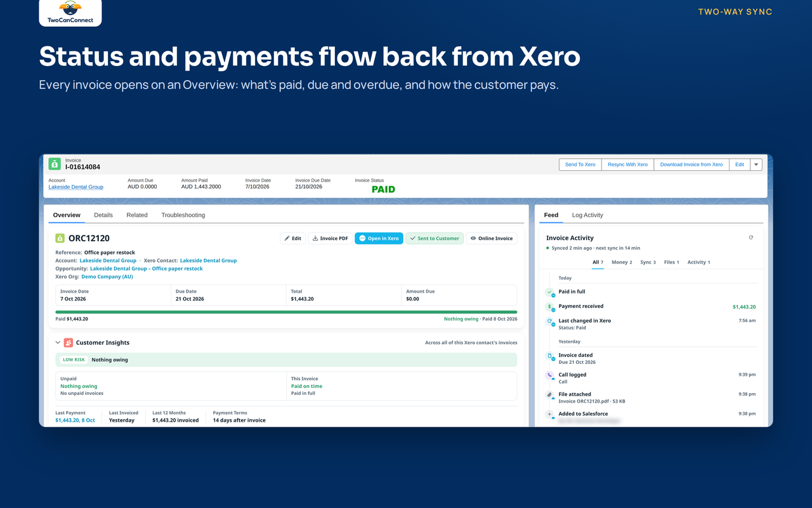Click the phone icon beside Call logged
This screenshot has width=812, height=508.
pyautogui.click(x=549, y=375)
